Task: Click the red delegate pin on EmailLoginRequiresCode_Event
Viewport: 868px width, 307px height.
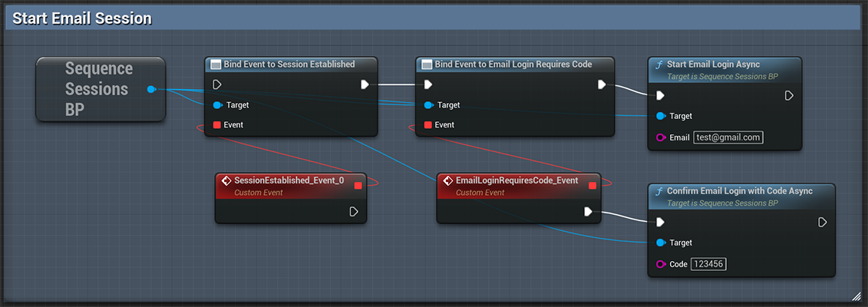Action: [593, 185]
